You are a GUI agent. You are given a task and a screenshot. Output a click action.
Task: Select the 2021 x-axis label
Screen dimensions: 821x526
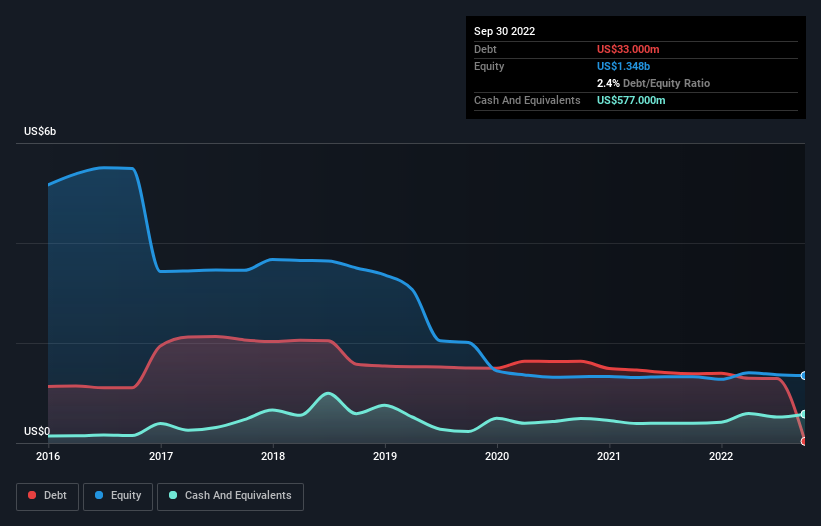(x=609, y=456)
